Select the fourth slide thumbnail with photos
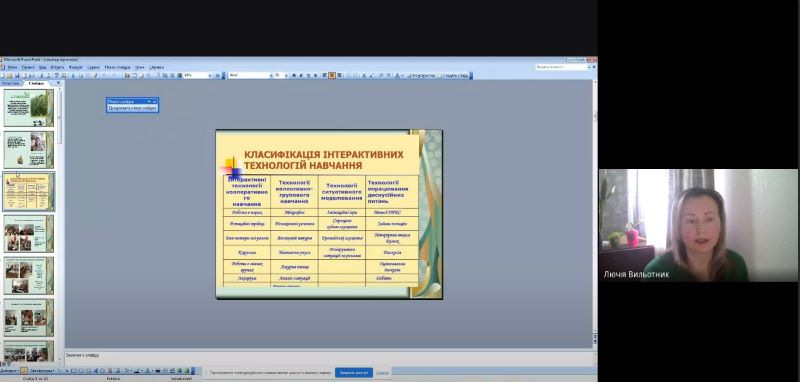 tap(29, 233)
